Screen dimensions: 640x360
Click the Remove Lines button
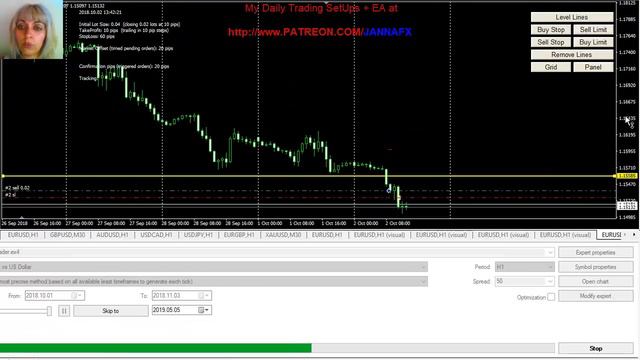point(572,55)
